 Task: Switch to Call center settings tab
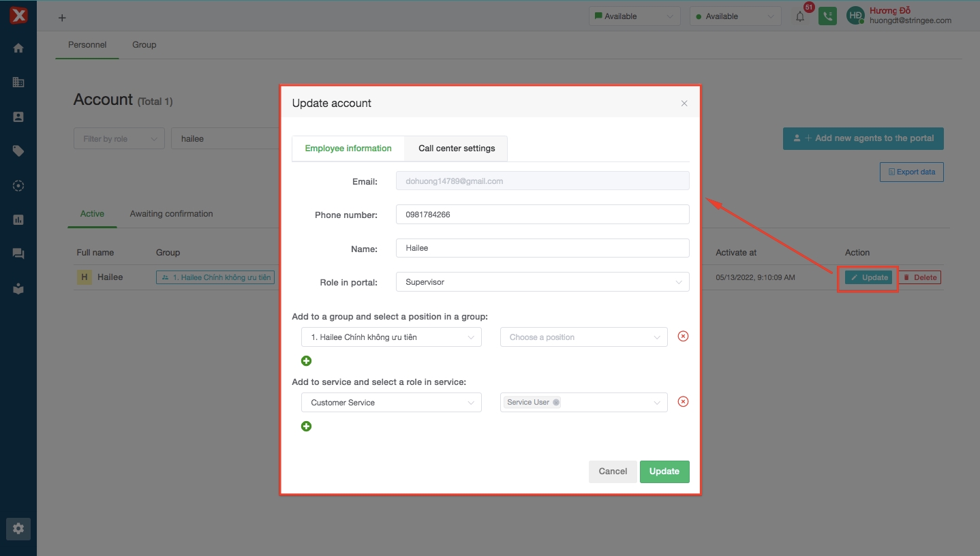pos(457,149)
